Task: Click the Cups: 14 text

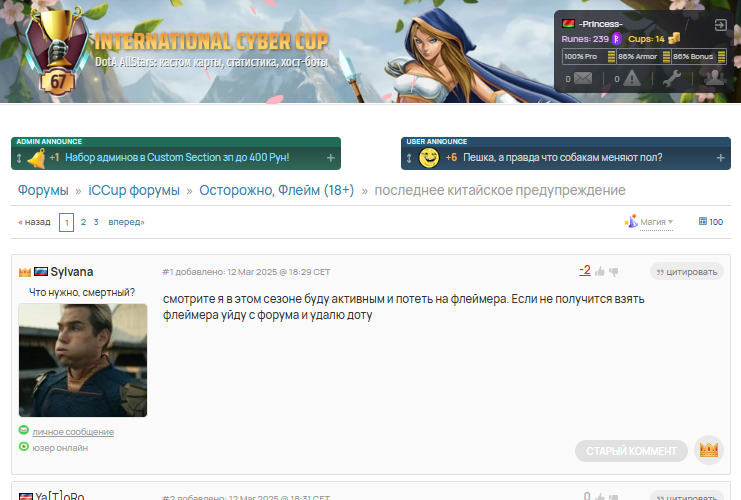Action: pyautogui.click(x=646, y=39)
